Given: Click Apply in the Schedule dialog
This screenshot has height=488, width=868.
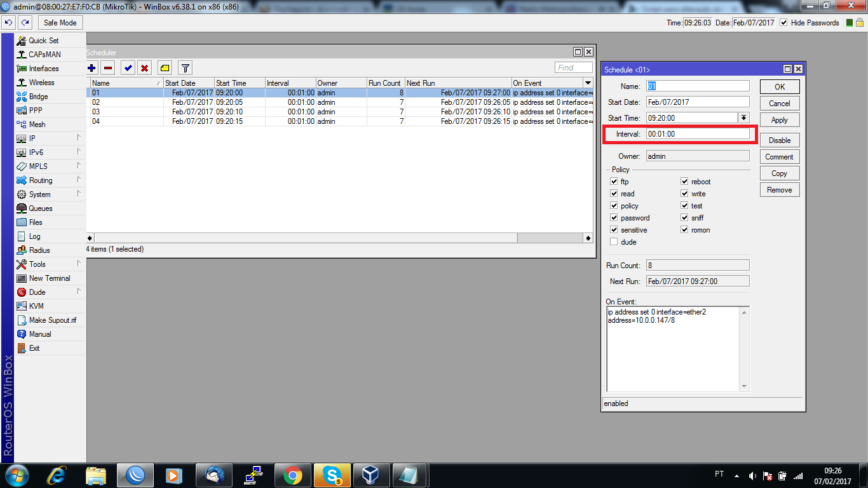Looking at the screenshot, I should click(x=780, y=120).
